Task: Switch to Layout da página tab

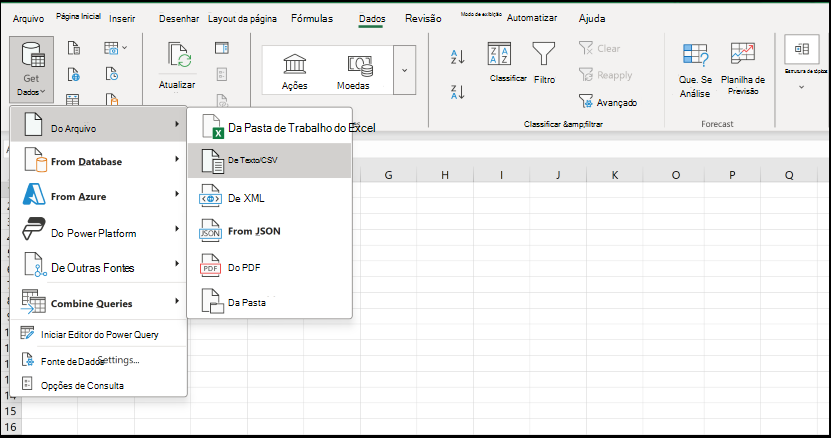Action: click(x=242, y=19)
